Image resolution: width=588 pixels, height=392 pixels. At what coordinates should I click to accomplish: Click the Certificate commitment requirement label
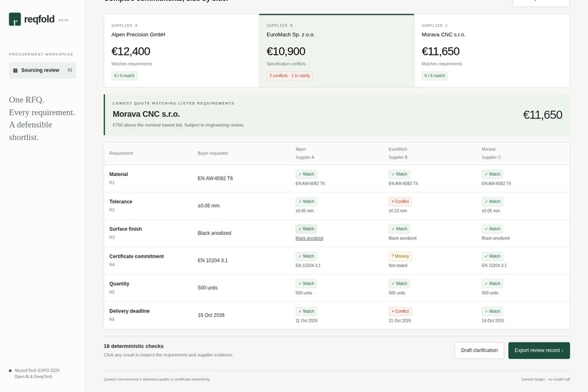tap(136, 256)
